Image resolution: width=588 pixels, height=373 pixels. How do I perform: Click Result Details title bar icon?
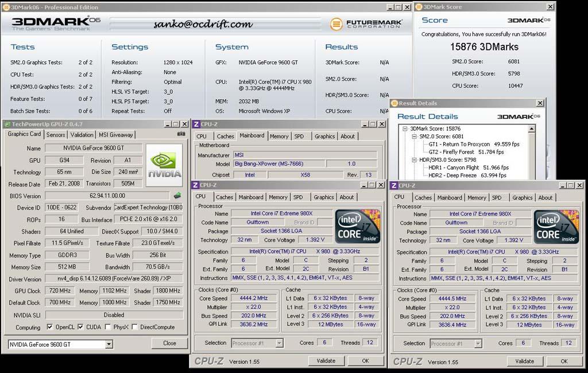pyautogui.click(x=394, y=103)
